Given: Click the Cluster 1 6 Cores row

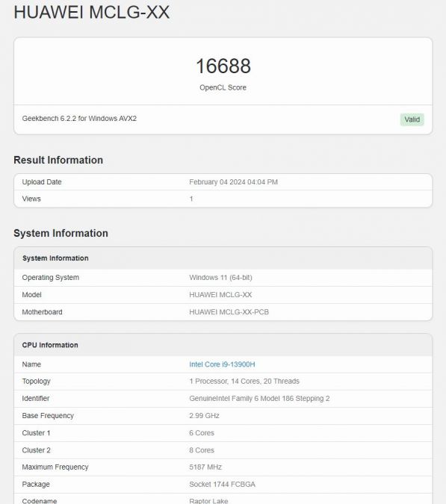Looking at the screenshot, I should 223,433.
